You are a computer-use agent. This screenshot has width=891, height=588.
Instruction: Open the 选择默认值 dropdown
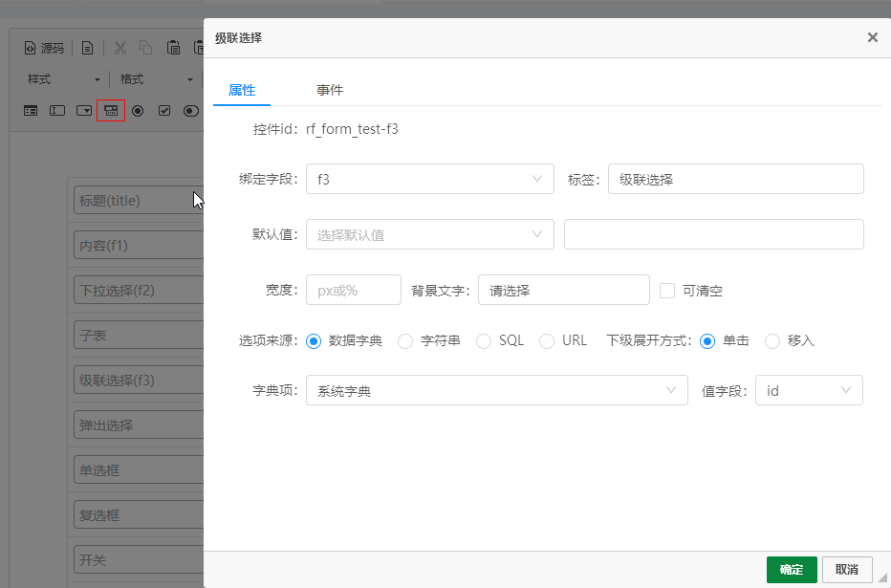pyautogui.click(x=430, y=234)
